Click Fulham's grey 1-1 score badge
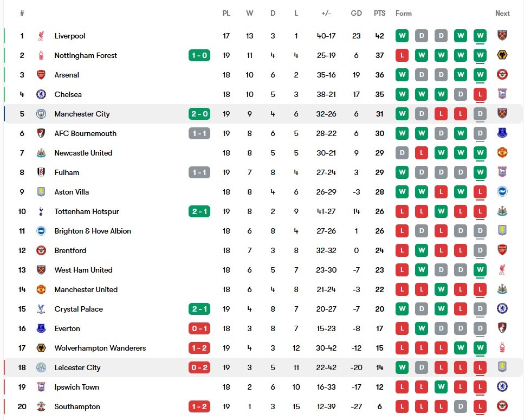Screen dimensions: 524x420 click(199, 172)
